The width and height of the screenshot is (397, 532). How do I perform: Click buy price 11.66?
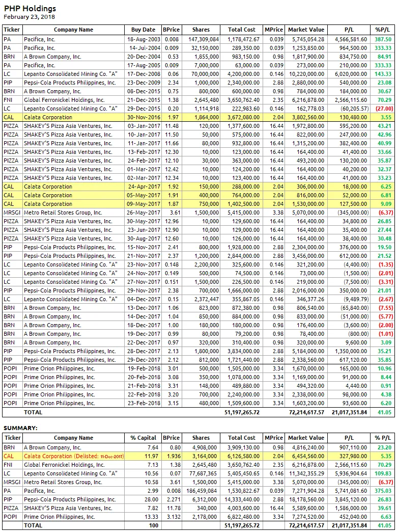click(x=172, y=143)
